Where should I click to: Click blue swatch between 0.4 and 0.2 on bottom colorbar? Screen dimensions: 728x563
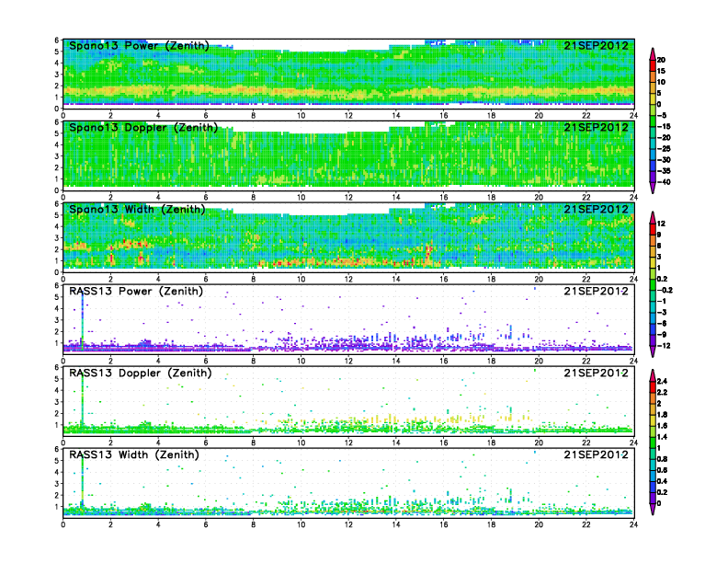[x=653, y=487]
